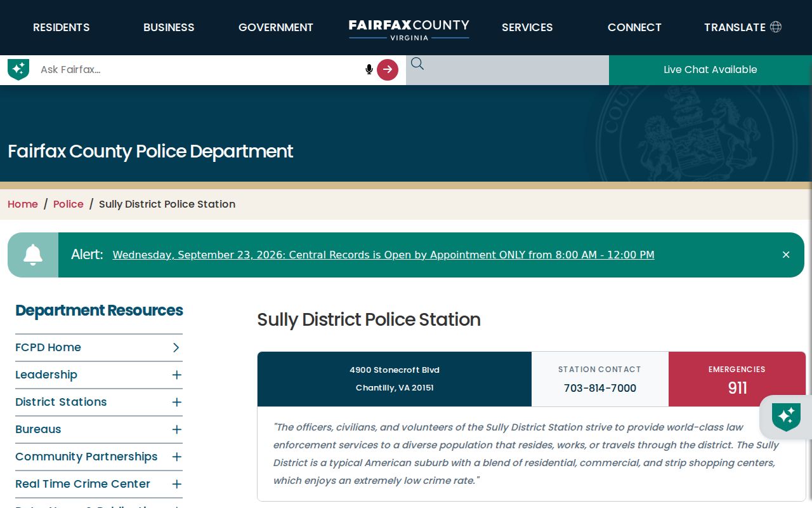Click the Chantilly, VA 20151 address line
812x508 pixels.
pos(395,387)
